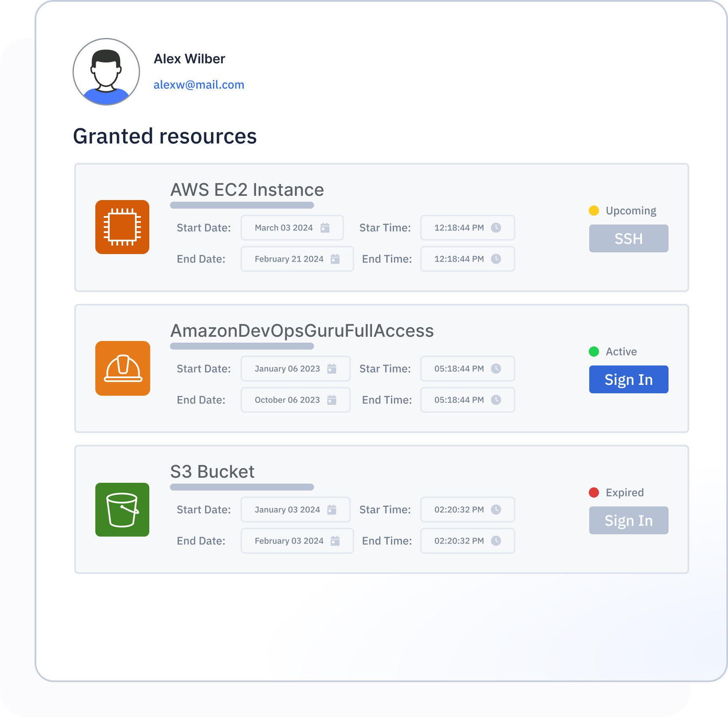Open calendar for January 03 2024 start date
This screenshot has width=728, height=717.
[332, 510]
